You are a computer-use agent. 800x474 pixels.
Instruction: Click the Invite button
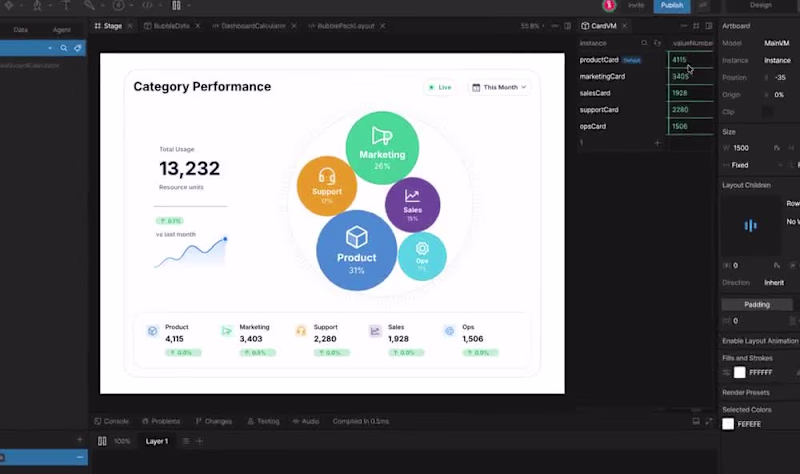(x=636, y=5)
